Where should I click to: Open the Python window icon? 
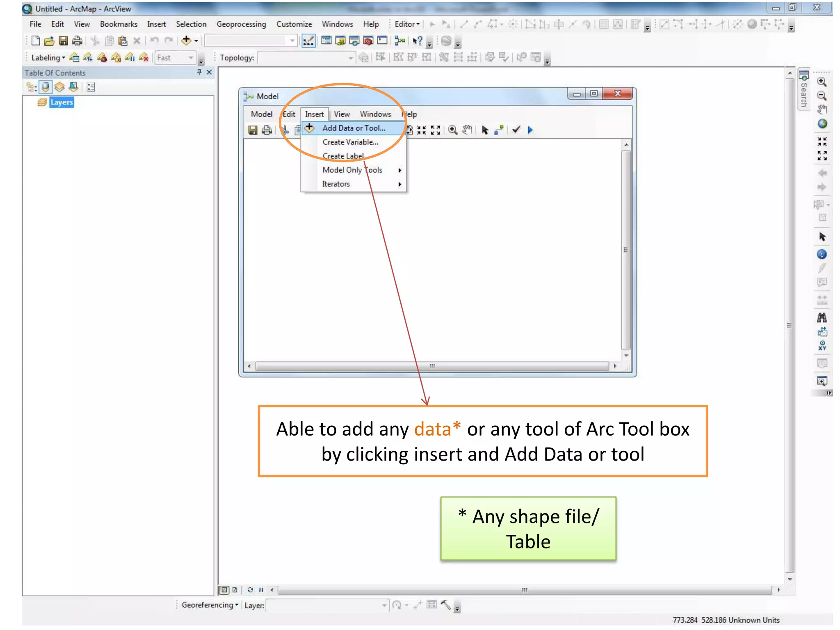point(382,41)
